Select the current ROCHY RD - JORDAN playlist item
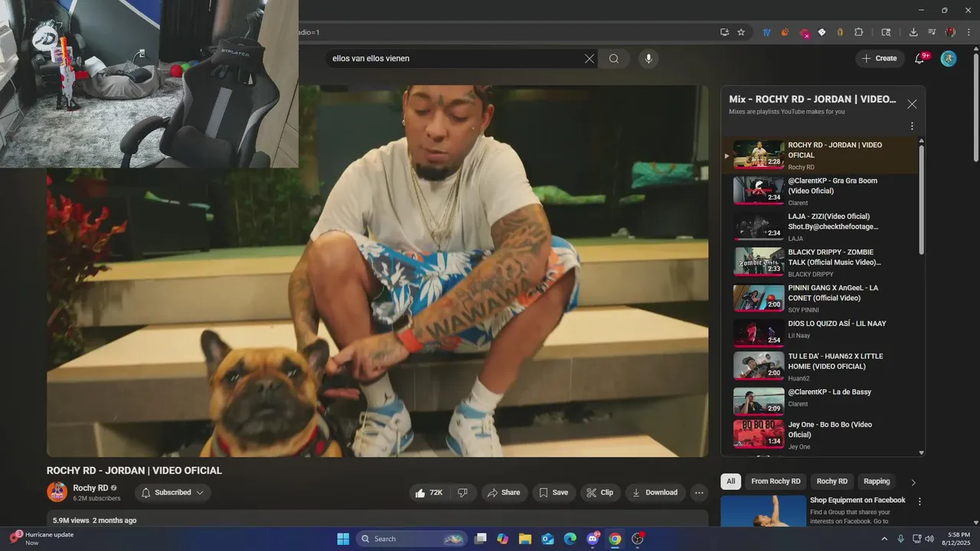980x551 pixels. 819,155
